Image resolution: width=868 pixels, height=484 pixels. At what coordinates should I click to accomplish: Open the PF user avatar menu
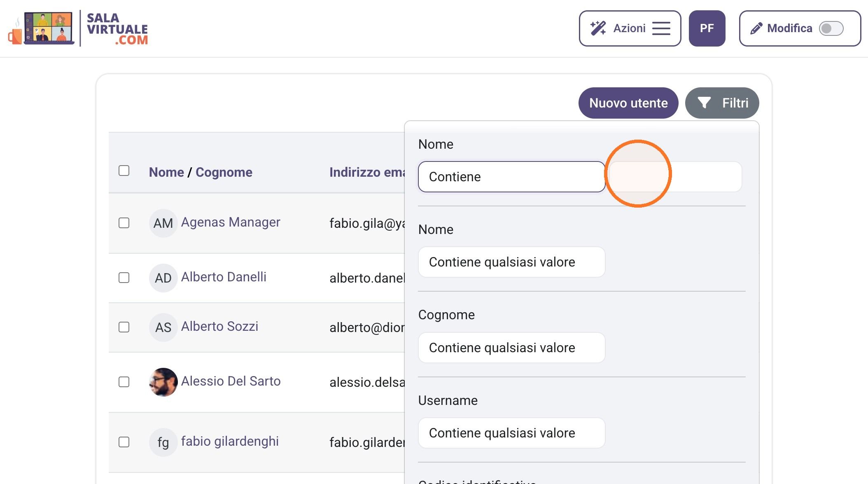point(707,28)
